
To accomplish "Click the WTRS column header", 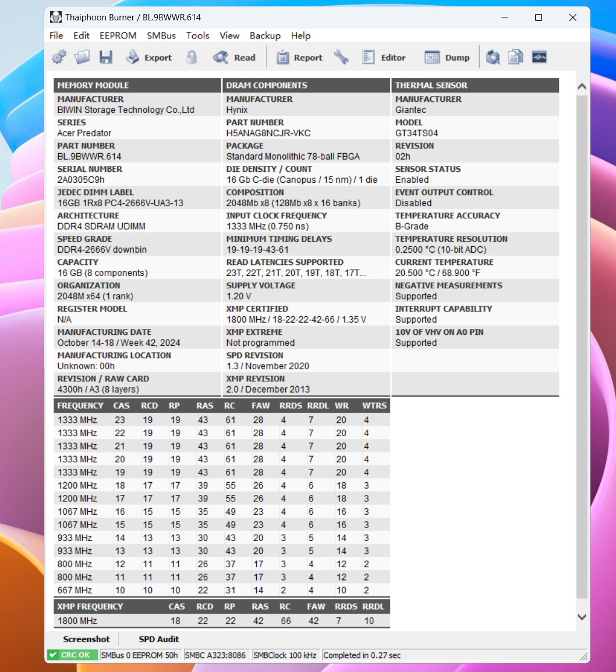I will 374,405.
